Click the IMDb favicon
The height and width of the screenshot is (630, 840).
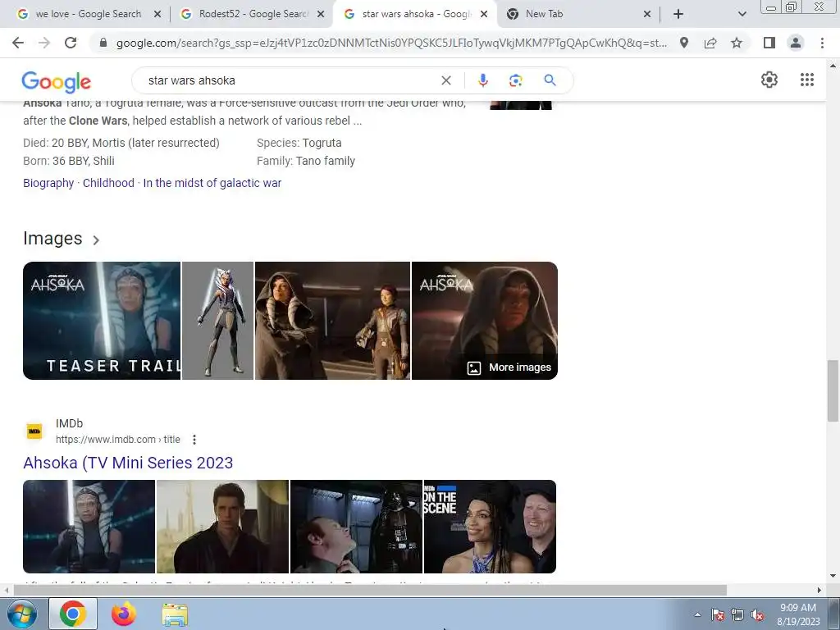click(x=34, y=431)
